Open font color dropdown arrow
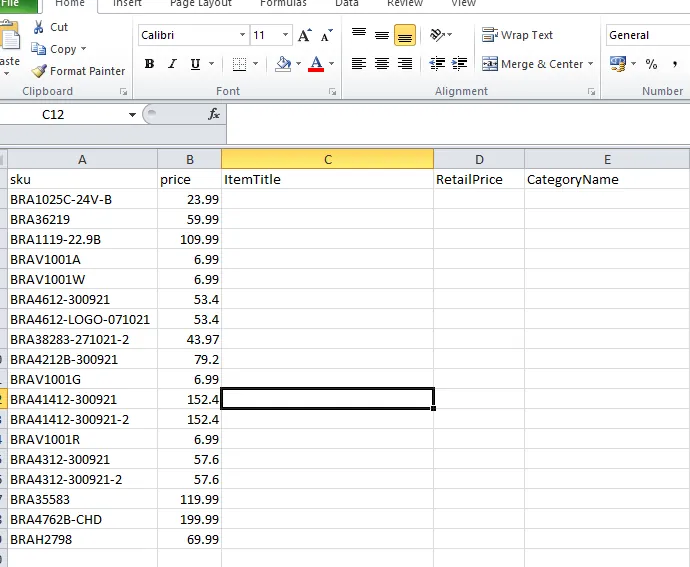690x567 pixels. [331, 64]
